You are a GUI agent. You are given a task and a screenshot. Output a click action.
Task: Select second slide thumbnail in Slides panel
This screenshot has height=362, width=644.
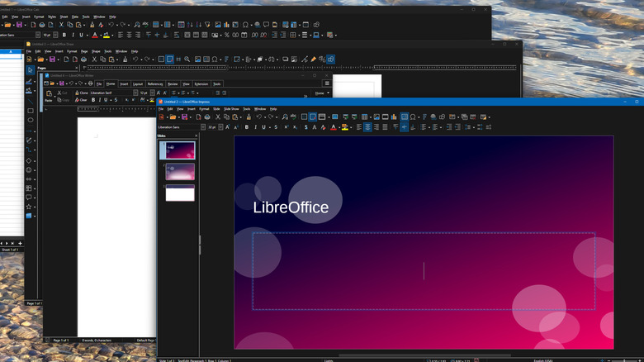click(180, 172)
